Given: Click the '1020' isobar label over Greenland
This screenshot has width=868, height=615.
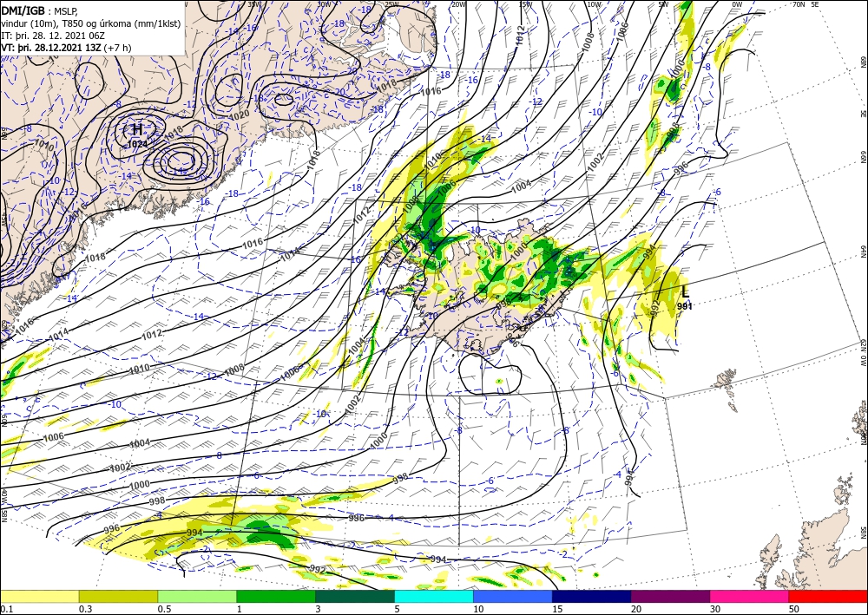Looking at the screenshot, I should pyautogui.click(x=240, y=114).
